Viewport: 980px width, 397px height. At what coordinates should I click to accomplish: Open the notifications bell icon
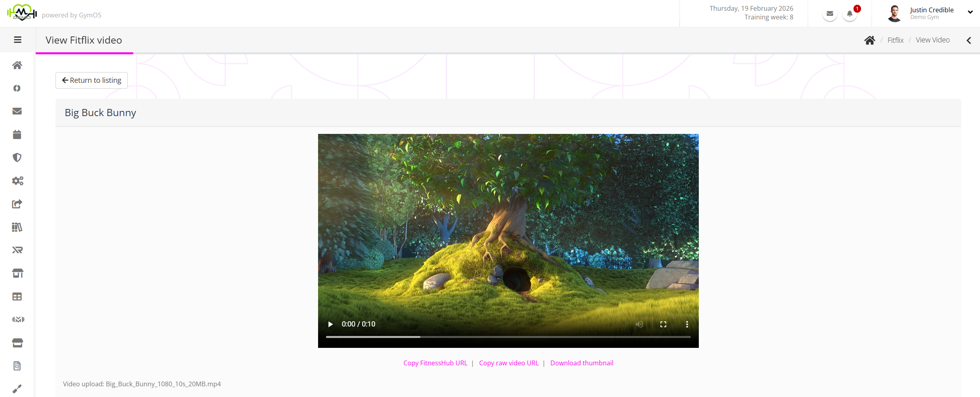[x=850, y=14]
